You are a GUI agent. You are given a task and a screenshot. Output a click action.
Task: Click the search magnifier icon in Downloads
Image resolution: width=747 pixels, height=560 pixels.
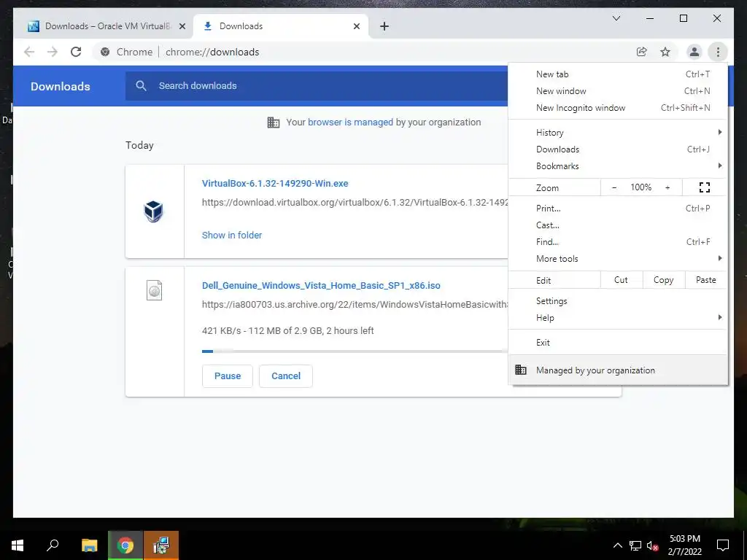141,86
